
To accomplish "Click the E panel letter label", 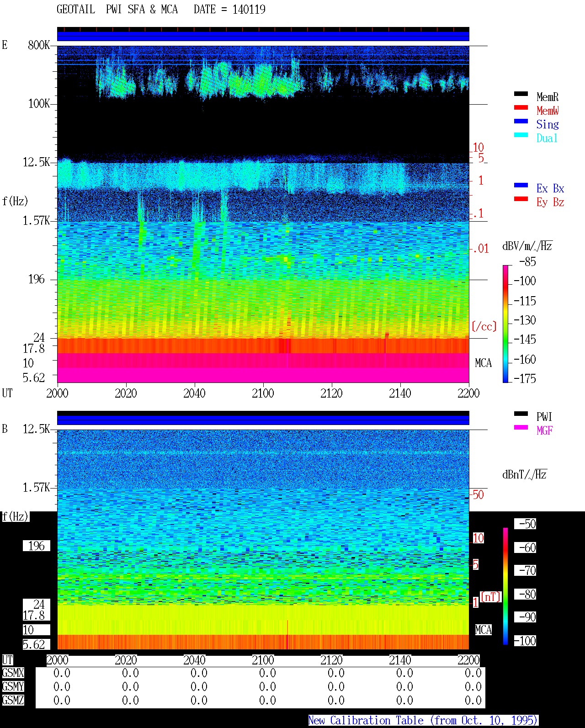I will click(5, 45).
